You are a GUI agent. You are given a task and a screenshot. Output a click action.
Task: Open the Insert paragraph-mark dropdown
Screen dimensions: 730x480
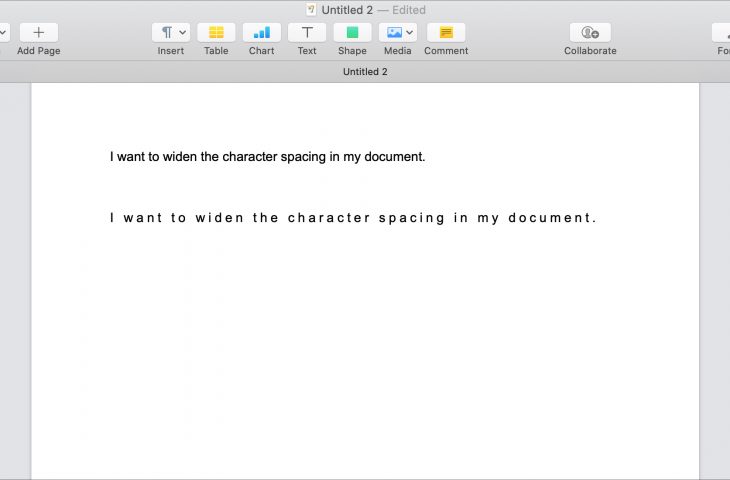coord(171,33)
